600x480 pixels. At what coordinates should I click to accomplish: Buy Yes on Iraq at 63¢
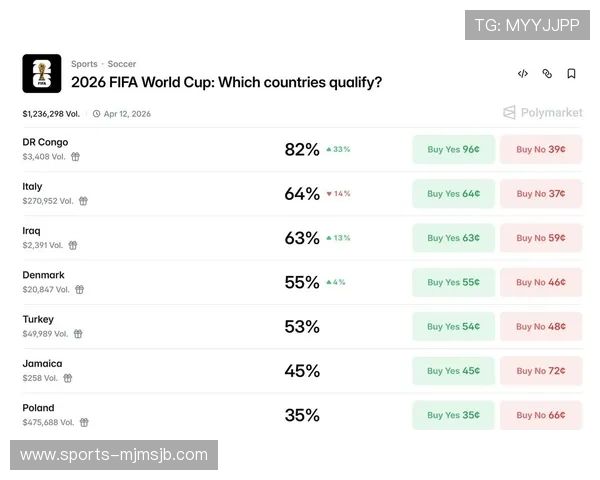point(453,238)
